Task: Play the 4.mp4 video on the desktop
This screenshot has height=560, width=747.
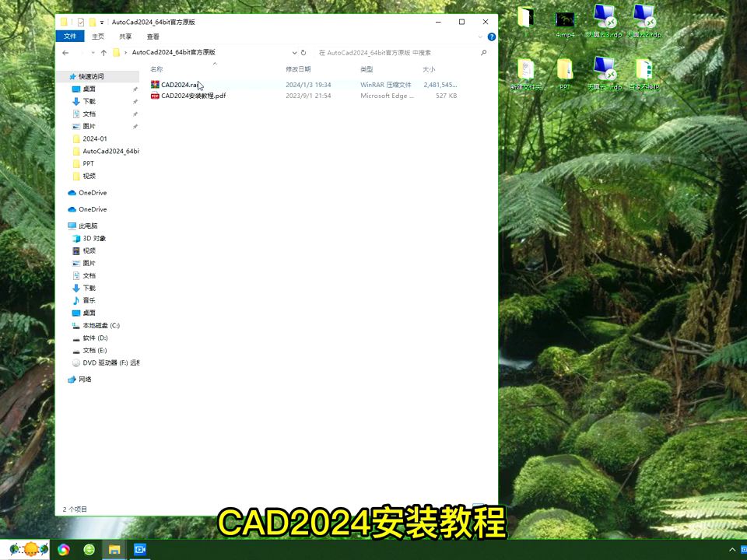Action: [x=565, y=19]
